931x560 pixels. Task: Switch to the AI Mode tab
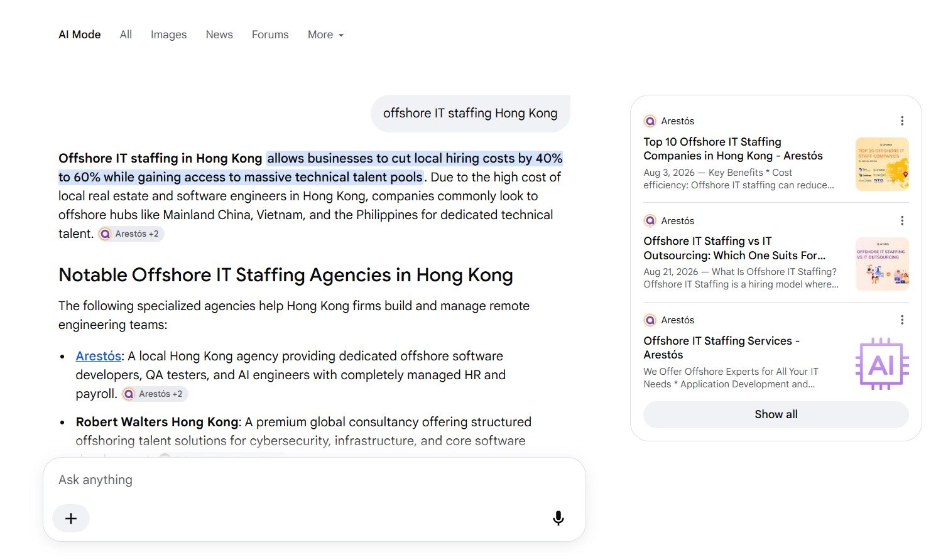80,35
